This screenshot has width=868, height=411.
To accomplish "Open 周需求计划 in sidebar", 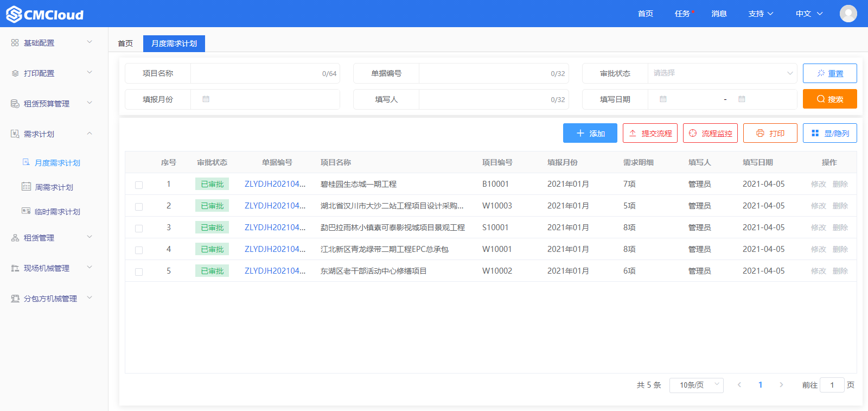I will tap(54, 187).
